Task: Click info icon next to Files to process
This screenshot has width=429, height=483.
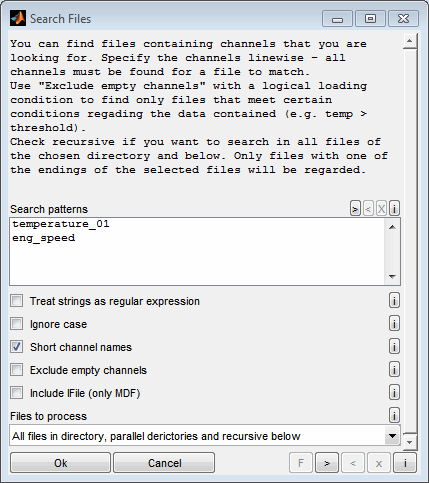Action: click(394, 416)
